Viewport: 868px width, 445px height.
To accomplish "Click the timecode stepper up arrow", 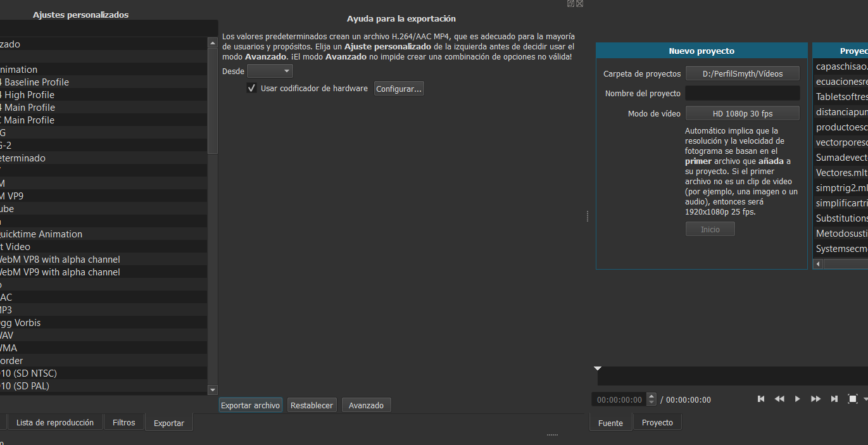I will click(651, 396).
